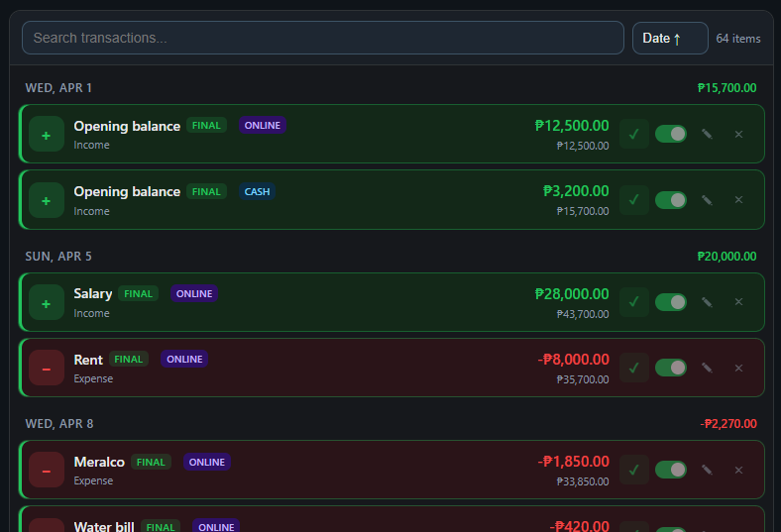
Task: Delete the ₱12,500.00 Opening balance entry
Action: coord(738,135)
